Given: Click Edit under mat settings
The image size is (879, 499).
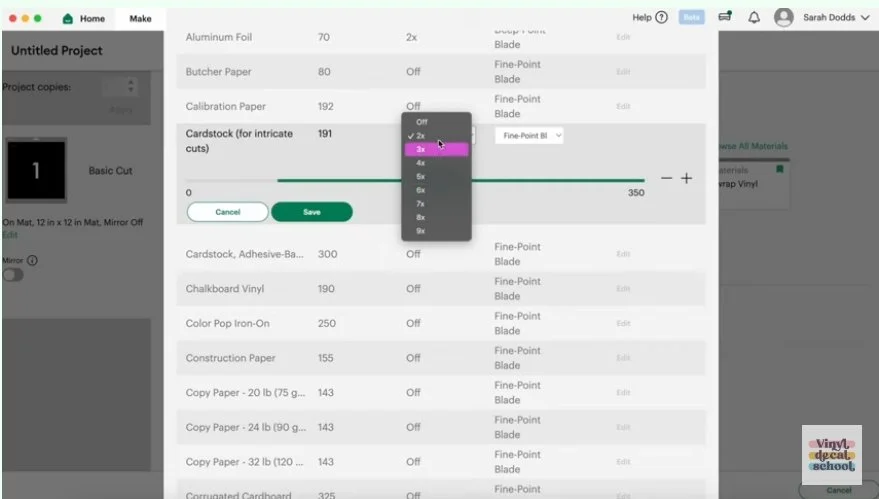Looking at the screenshot, I should pos(10,234).
